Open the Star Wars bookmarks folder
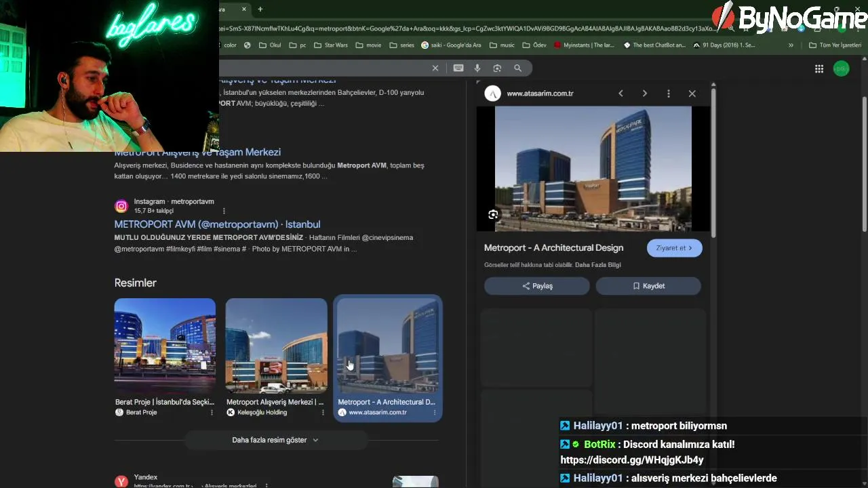This screenshot has width=868, height=488. pyautogui.click(x=330, y=45)
